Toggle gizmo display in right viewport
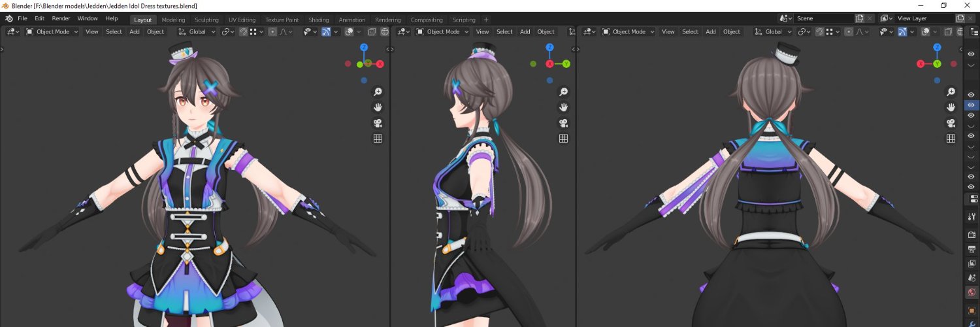 coord(903,31)
